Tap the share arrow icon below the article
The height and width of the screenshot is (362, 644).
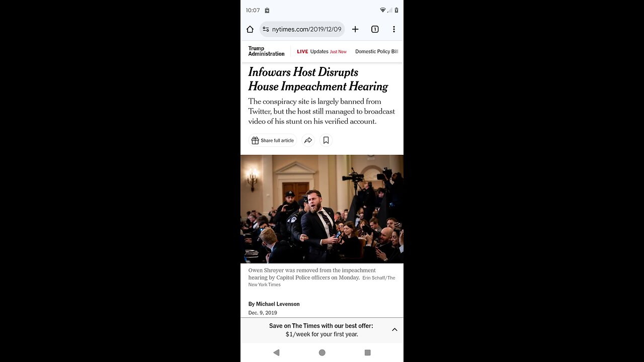pyautogui.click(x=308, y=140)
